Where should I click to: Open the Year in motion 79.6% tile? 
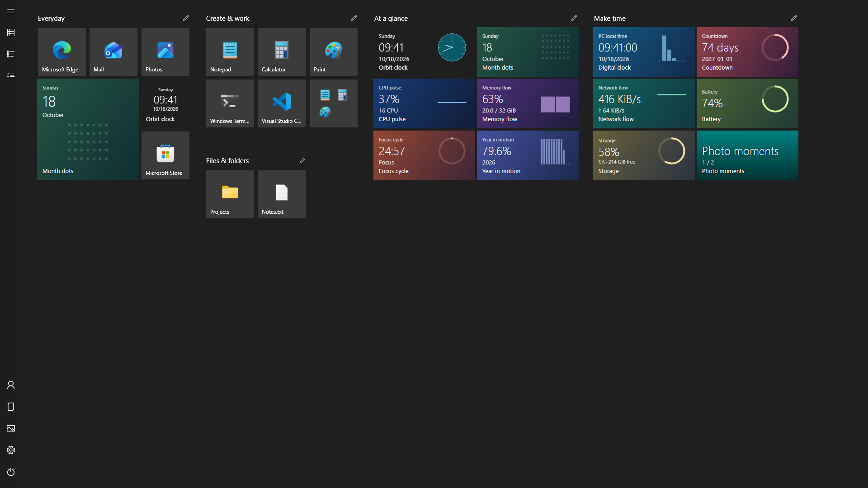[x=528, y=155]
